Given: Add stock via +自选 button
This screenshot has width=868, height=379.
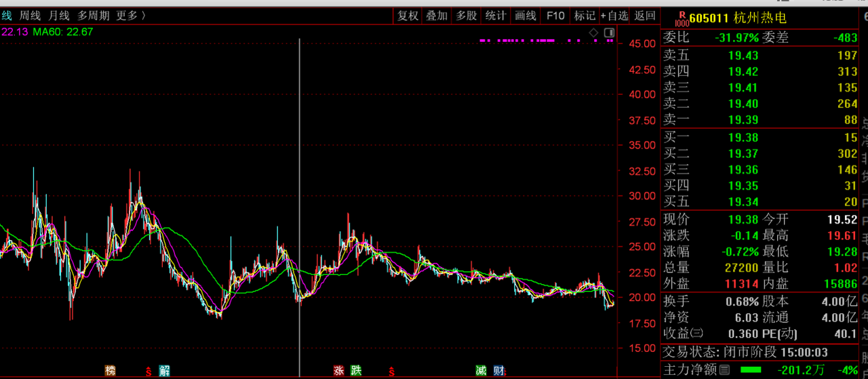Looking at the screenshot, I should click(614, 16).
